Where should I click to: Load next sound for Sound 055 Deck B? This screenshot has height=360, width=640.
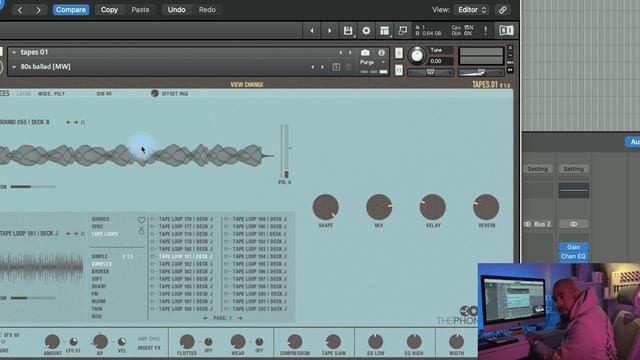[76, 122]
